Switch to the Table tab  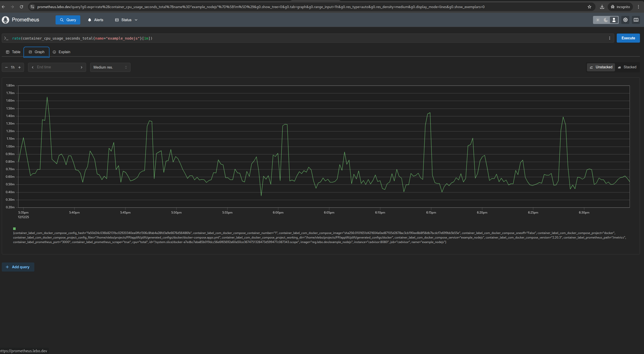point(13,52)
